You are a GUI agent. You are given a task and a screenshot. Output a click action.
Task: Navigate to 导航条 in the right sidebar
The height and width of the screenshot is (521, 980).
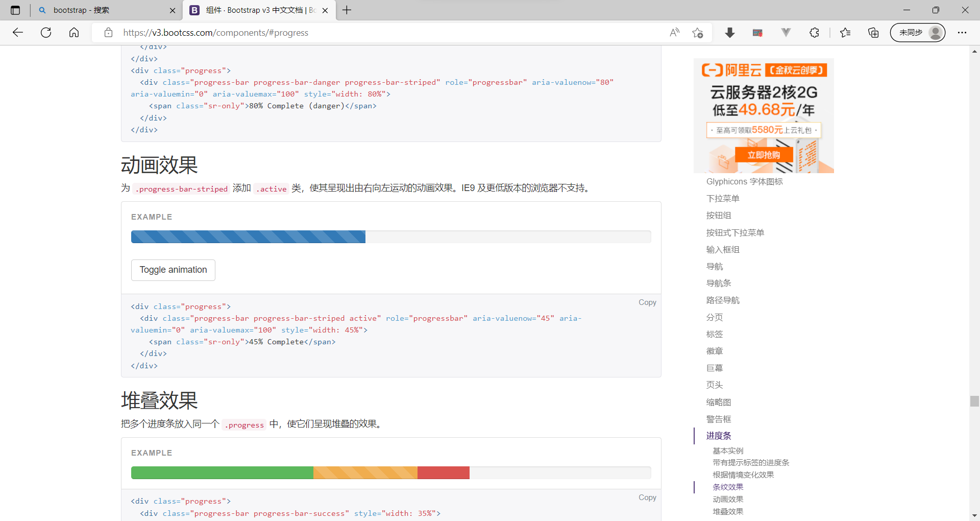pyautogui.click(x=718, y=282)
